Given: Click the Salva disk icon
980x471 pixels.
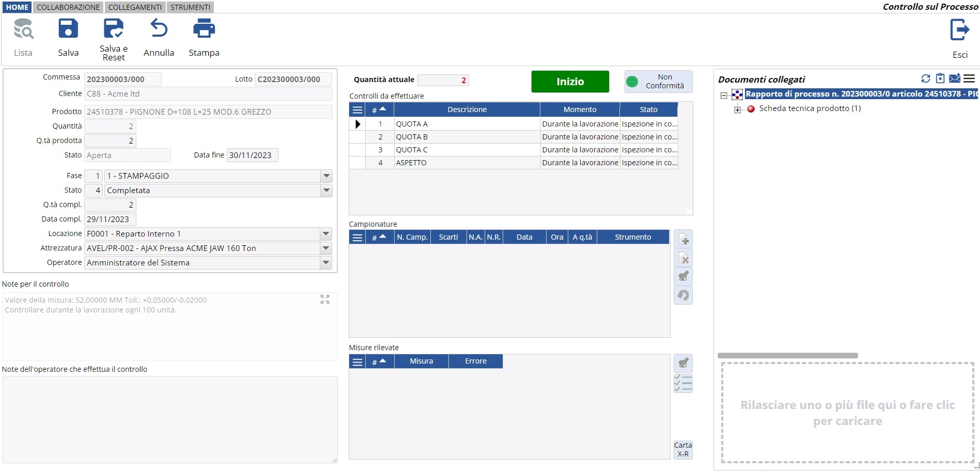Looking at the screenshot, I should point(68,29).
